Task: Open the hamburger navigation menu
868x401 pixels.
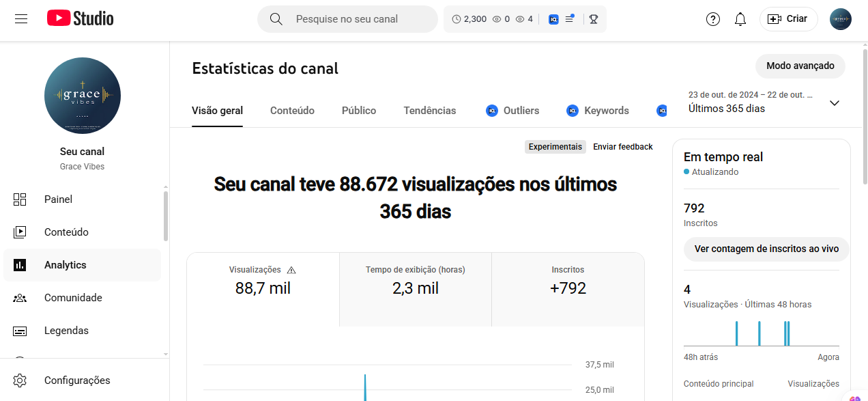Action: point(21,19)
